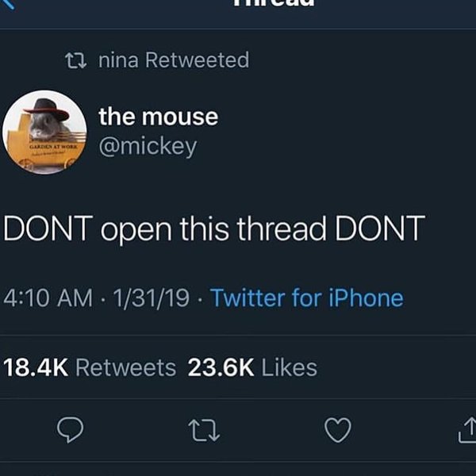
Task: Tap the reply speech bubble icon
Action: pos(72,431)
